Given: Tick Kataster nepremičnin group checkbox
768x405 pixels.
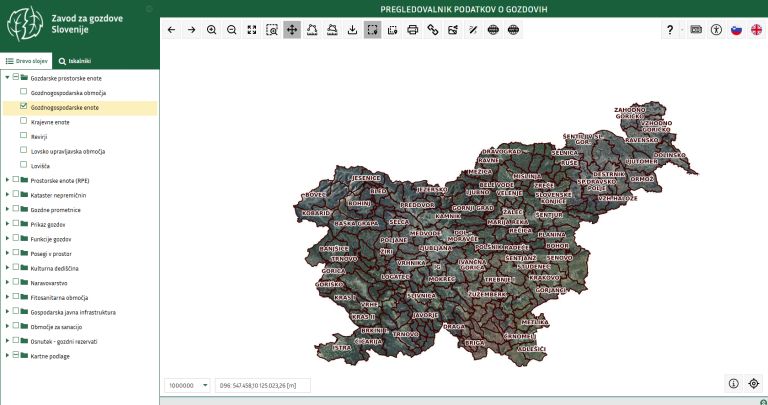Looking at the screenshot, I should click(x=16, y=194).
